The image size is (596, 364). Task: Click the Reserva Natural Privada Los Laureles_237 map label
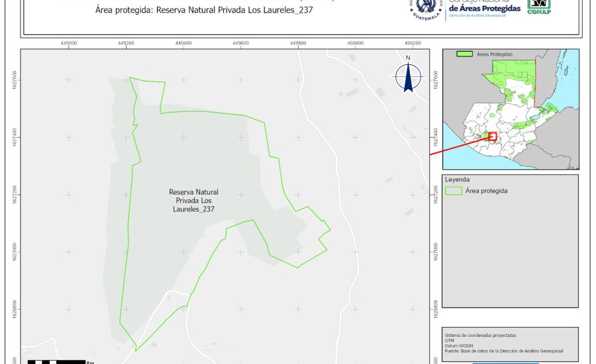point(193,200)
